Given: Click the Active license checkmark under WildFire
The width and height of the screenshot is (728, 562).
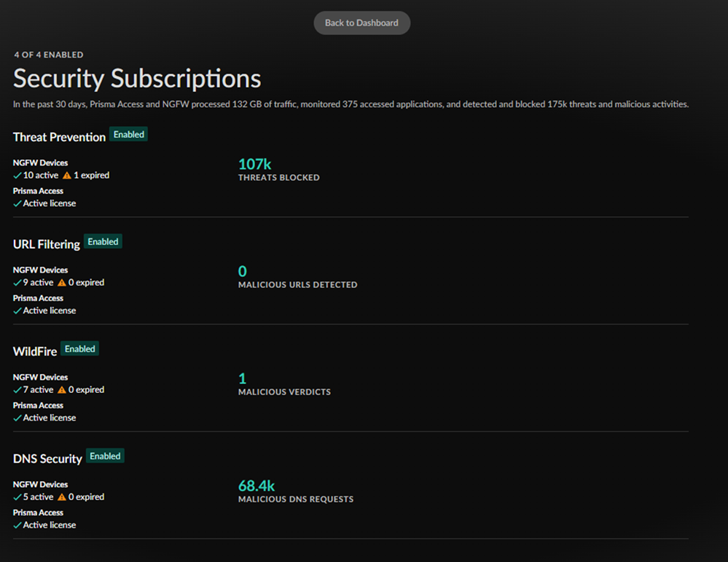Looking at the screenshot, I should (x=17, y=418).
